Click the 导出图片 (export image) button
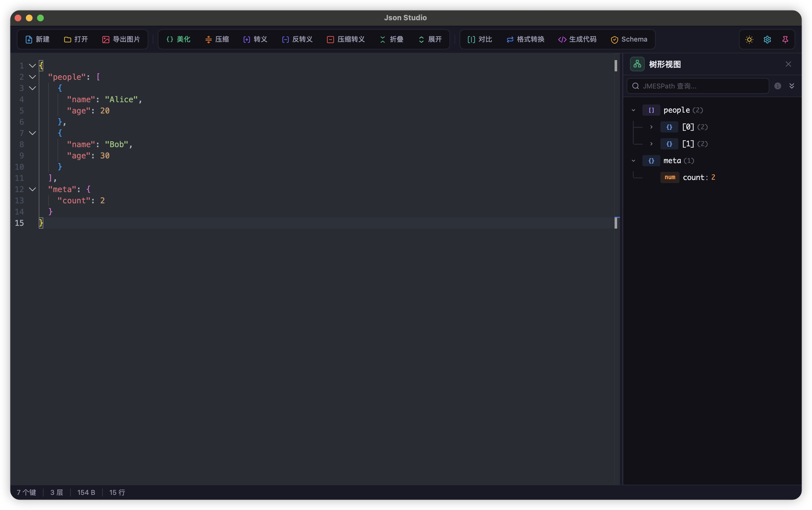This screenshot has width=812, height=510. coord(121,39)
